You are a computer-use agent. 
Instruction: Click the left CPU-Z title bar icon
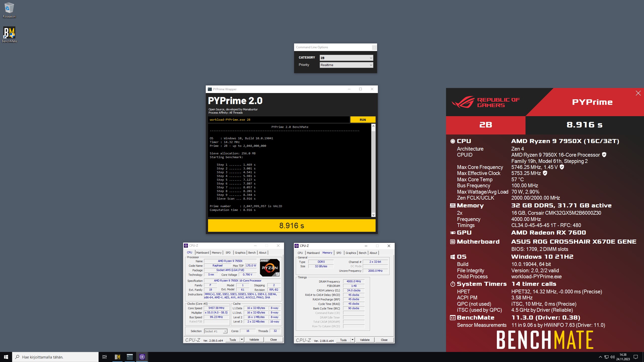pos(186,246)
